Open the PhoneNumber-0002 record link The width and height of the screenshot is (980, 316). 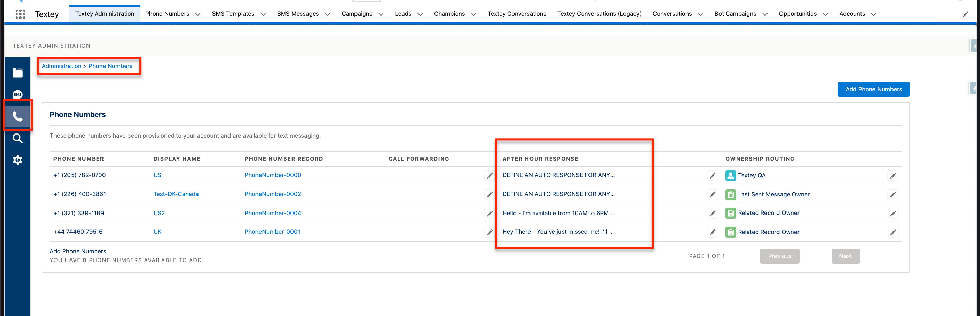[272, 194]
